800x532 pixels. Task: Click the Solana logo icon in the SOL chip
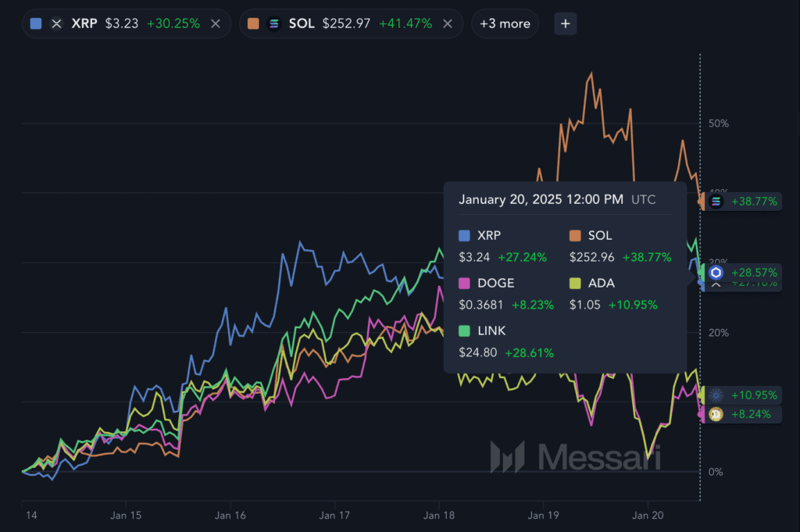(x=273, y=23)
